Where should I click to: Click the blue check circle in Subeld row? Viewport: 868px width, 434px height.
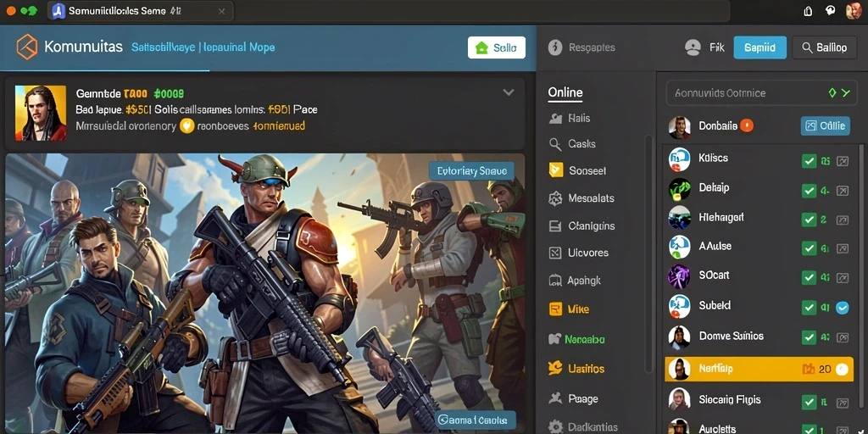point(842,308)
